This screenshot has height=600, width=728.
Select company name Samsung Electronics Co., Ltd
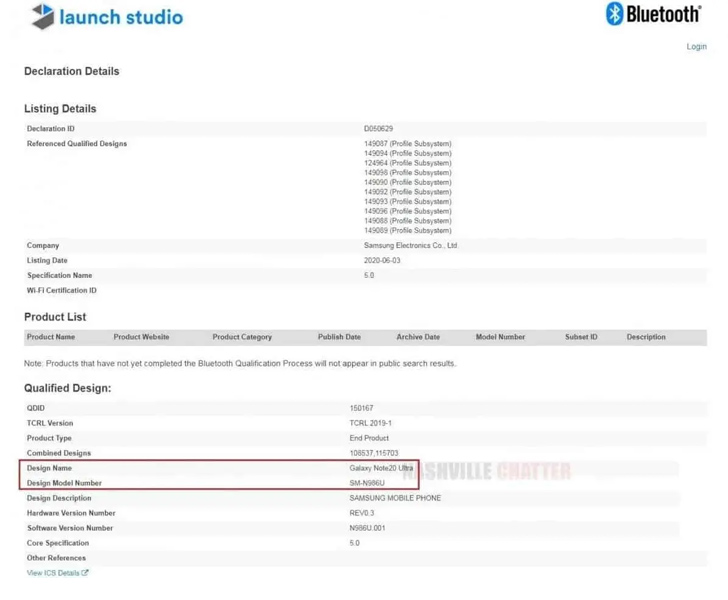(x=410, y=246)
